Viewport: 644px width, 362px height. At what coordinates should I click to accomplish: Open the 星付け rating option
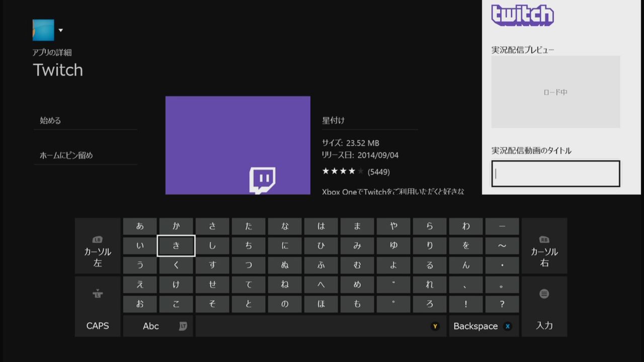pyautogui.click(x=370, y=121)
